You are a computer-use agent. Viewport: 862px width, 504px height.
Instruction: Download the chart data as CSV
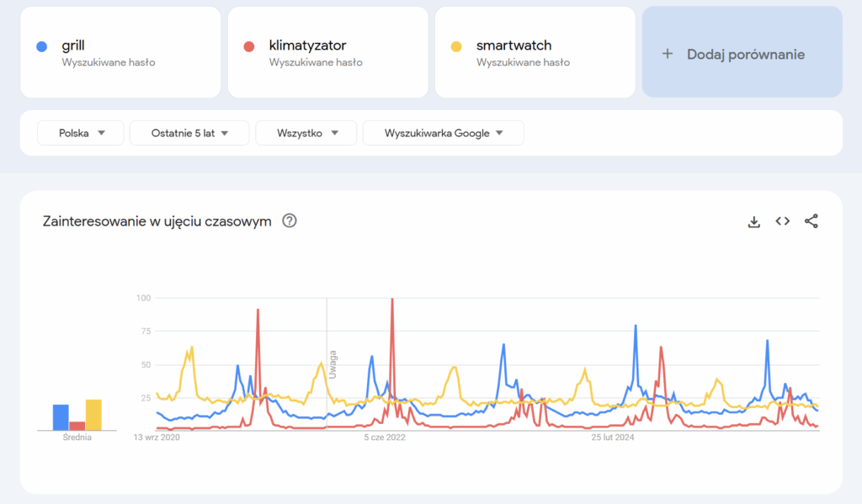pos(753,221)
